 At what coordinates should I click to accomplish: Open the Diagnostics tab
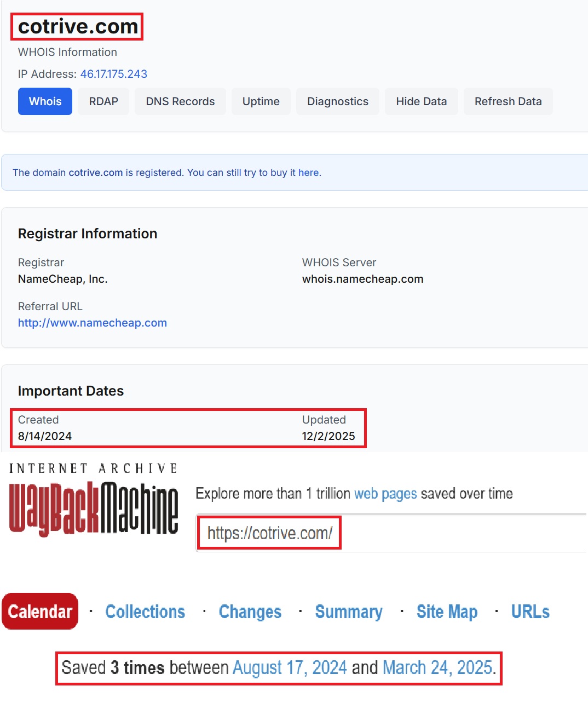point(337,101)
